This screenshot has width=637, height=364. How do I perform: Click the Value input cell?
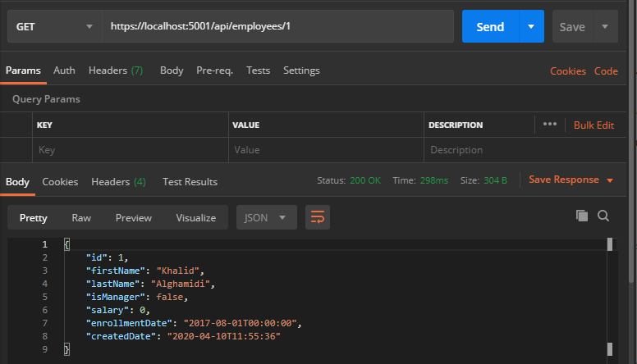(326, 150)
